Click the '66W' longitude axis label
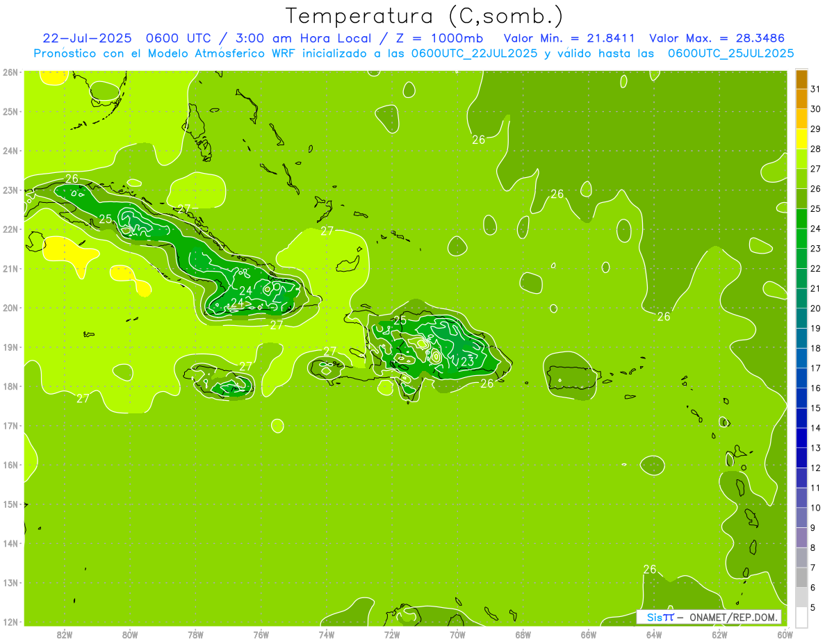This screenshot has width=834, height=644. coord(588,634)
